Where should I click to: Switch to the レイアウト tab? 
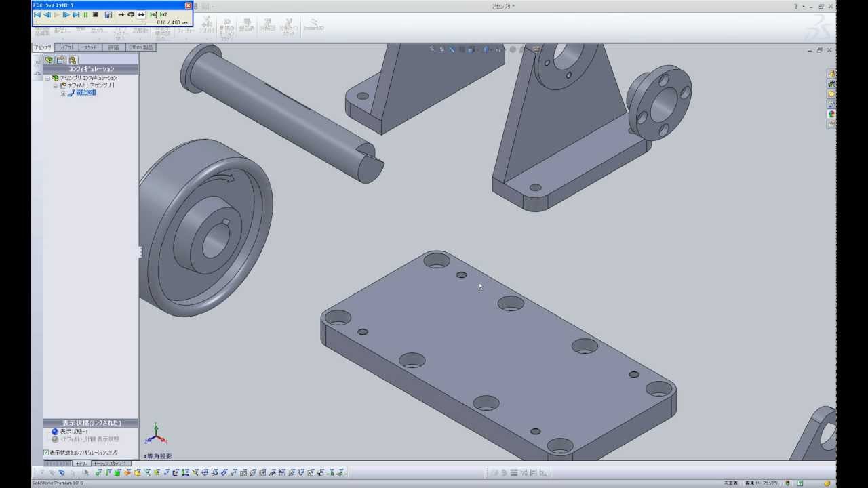pyautogui.click(x=66, y=47)
